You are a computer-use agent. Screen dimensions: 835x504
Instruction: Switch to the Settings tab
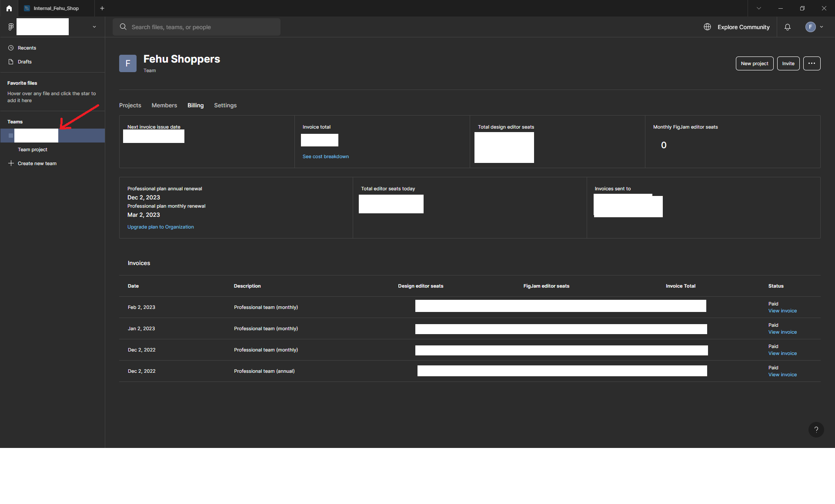pos(225,105)
